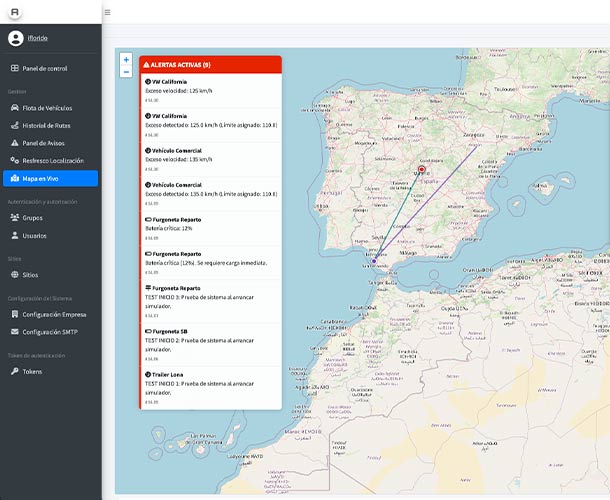Click the globe icon for Sitios
This screenshot has height=500, width=610.
click(15, 274)
